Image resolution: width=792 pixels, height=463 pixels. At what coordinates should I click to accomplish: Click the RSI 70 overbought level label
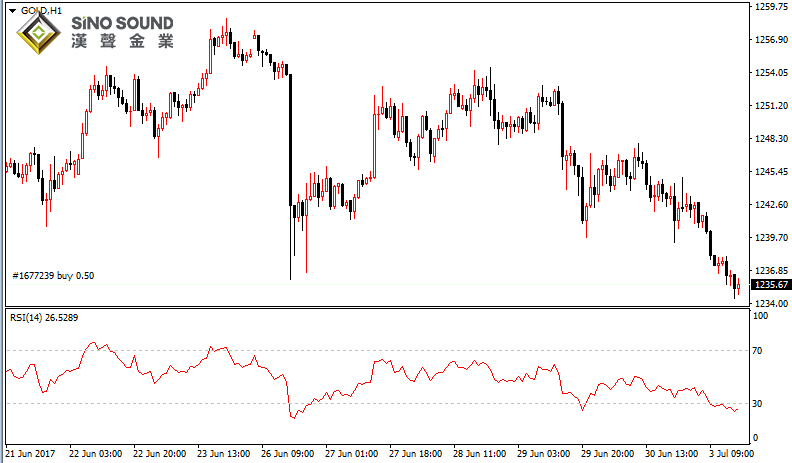(x=758, y=351)
